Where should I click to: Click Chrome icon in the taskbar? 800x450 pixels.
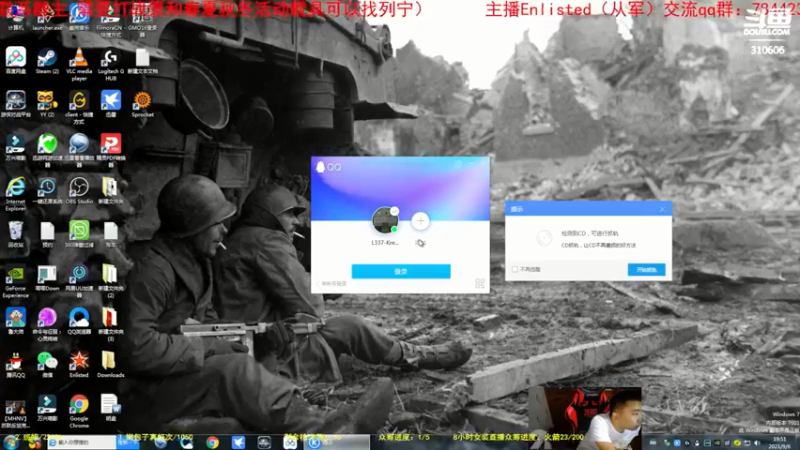(212, 442)
